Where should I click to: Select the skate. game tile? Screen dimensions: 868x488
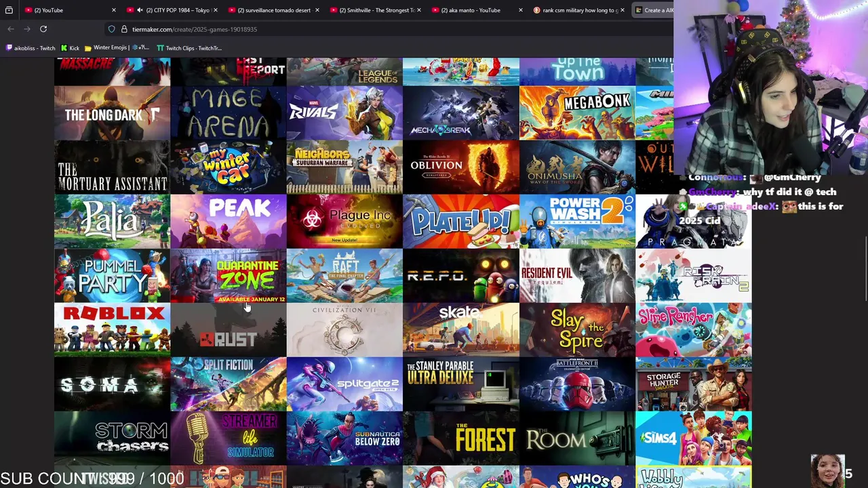tap(461, 330)
